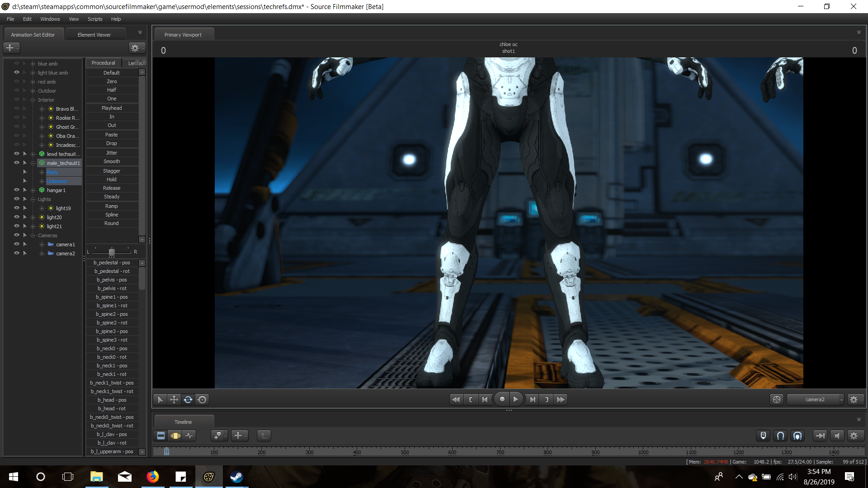Open the Windows menu

click(x=50, y=19)
